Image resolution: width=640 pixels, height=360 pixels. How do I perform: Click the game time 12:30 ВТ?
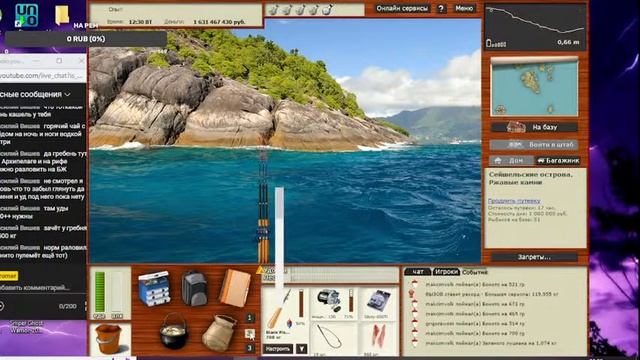pyautogui.click(x=140, y=22)
